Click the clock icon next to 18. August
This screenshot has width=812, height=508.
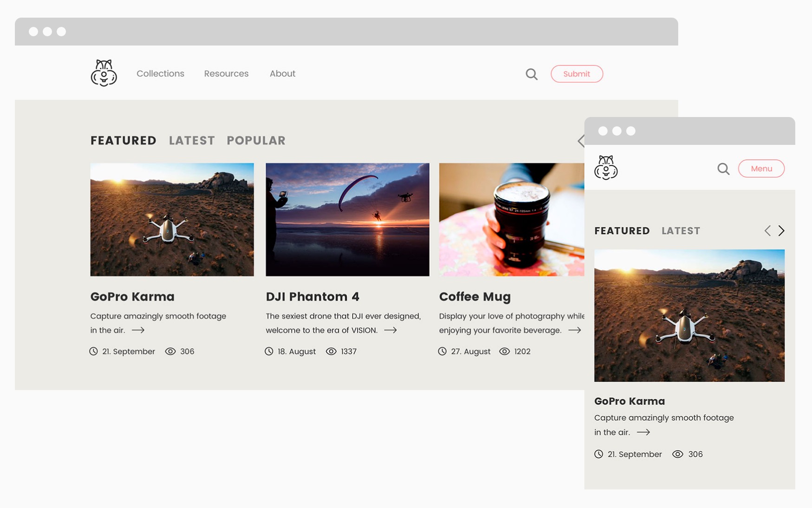[x=268, y=352]
